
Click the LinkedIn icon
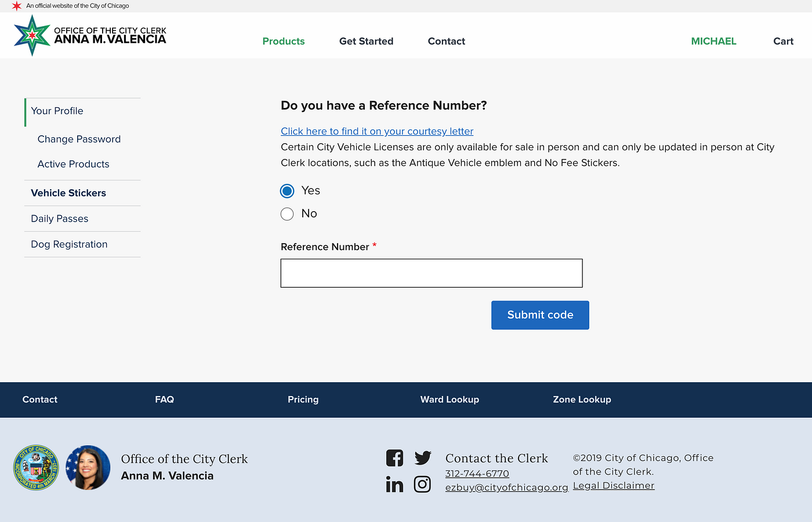394,484
